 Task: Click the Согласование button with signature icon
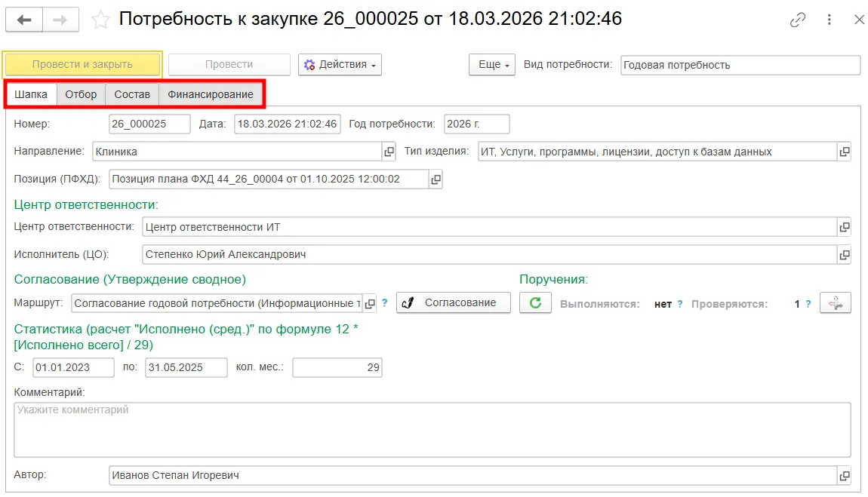click(454, 303)
